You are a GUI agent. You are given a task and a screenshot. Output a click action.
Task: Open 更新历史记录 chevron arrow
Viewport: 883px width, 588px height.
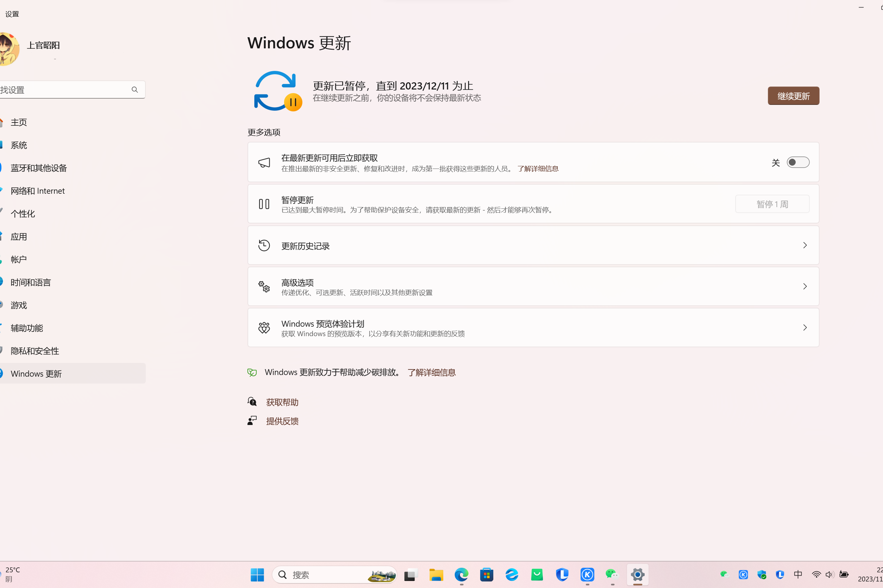pyautogui.click(x=805, y=245)
